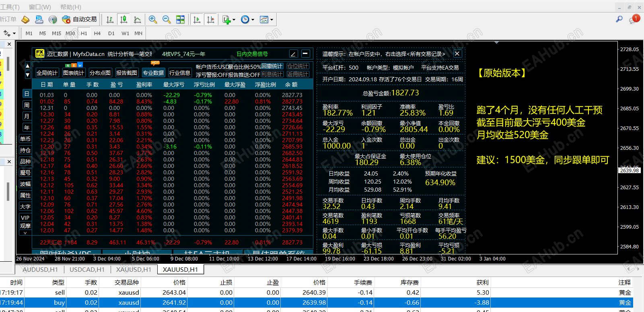Open the 报告截图 tab

[127, 73]
